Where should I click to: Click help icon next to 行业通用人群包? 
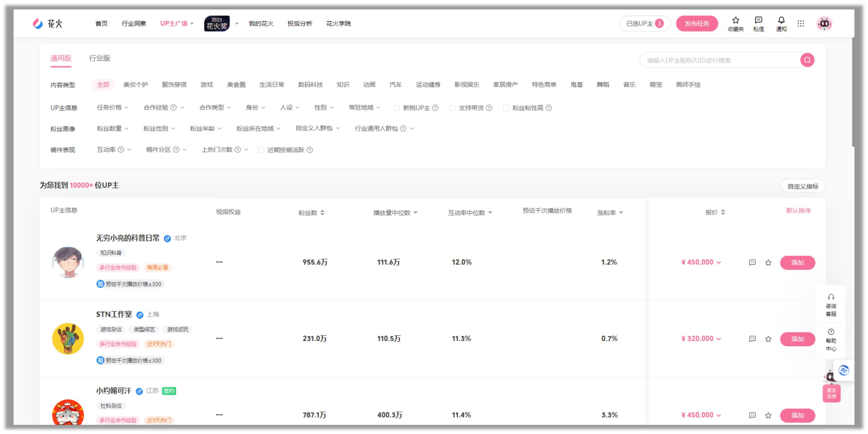[x=403, y=129]
